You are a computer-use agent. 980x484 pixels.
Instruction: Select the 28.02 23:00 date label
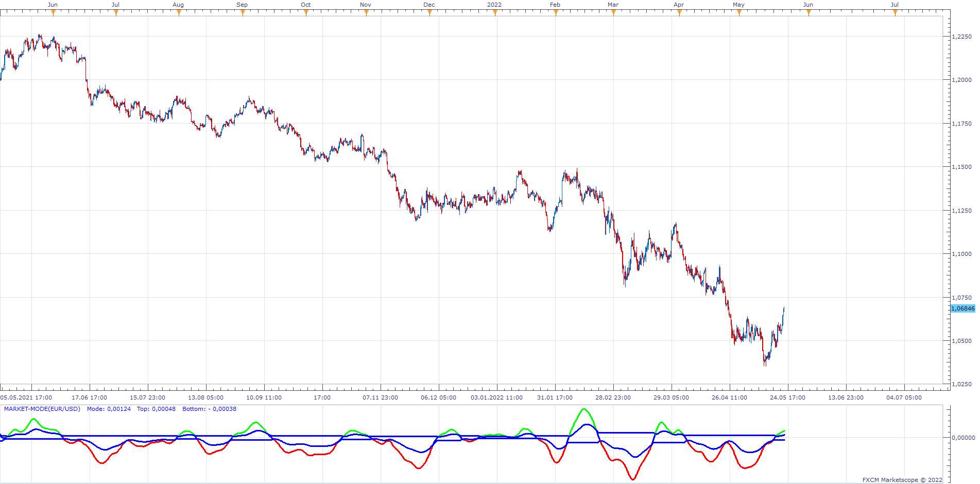click(x=613, y=397)
